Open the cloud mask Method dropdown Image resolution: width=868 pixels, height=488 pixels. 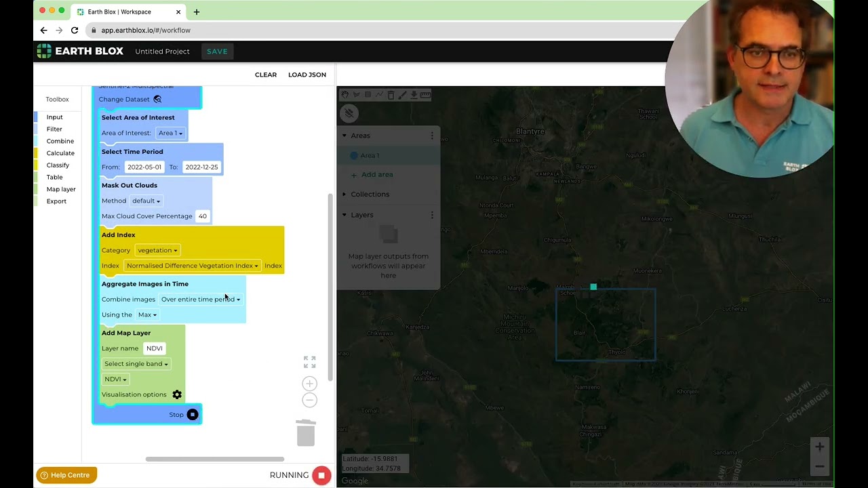coord(146,201)
